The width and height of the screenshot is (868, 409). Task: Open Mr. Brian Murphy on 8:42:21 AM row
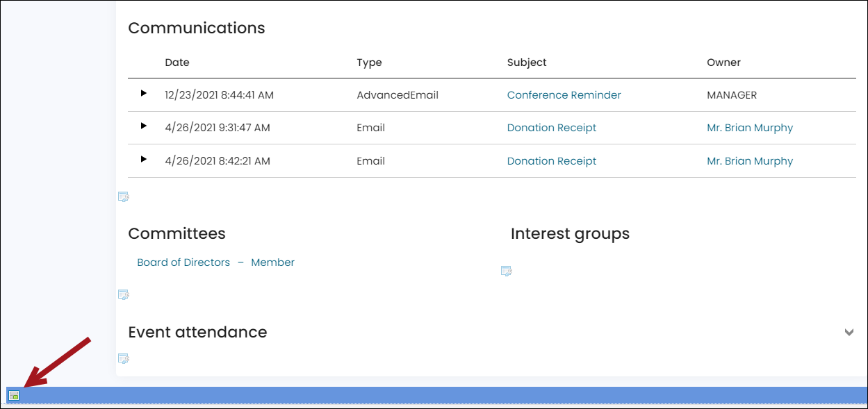click(x=749, y=161)
